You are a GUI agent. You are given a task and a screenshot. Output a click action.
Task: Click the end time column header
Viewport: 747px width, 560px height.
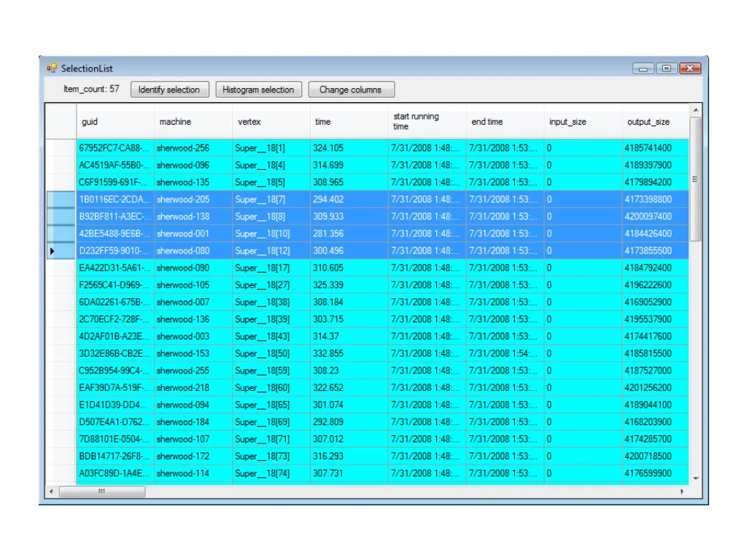506,122
